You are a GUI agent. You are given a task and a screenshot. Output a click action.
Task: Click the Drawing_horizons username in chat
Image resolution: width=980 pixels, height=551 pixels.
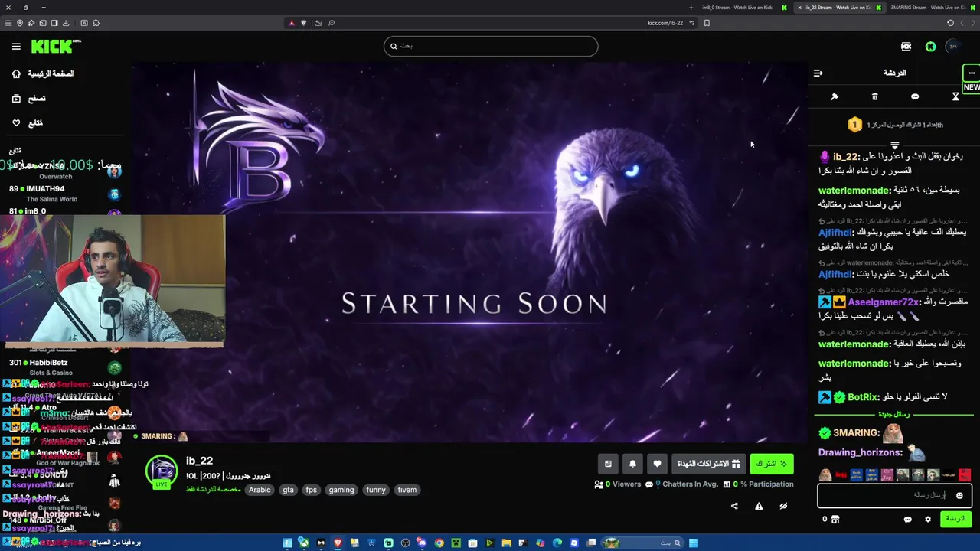point(861,453)
